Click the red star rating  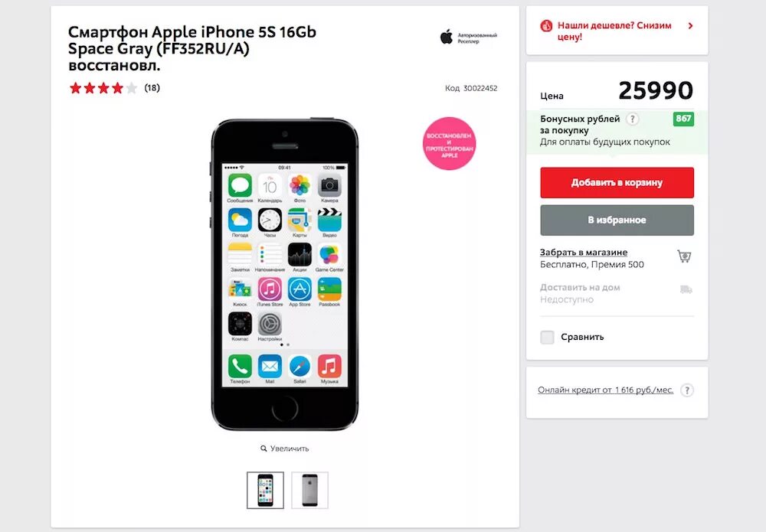click(x=103, y=88)
